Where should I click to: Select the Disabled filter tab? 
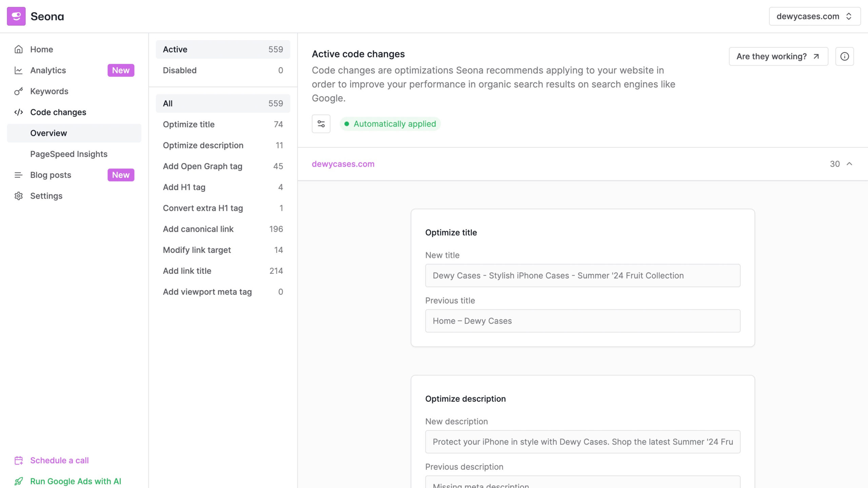223,70
